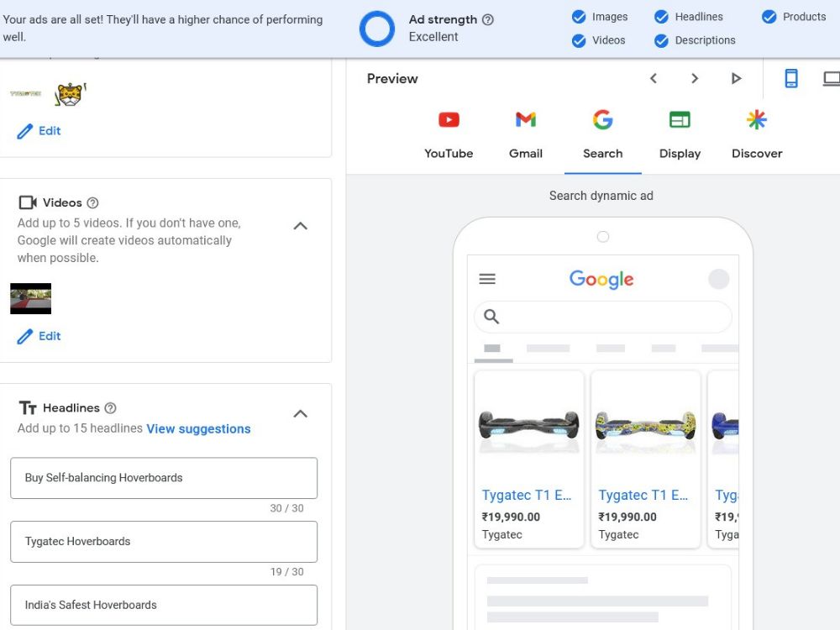
Task: Open the uploaded video thumbnail
Action: pos(30,298)
